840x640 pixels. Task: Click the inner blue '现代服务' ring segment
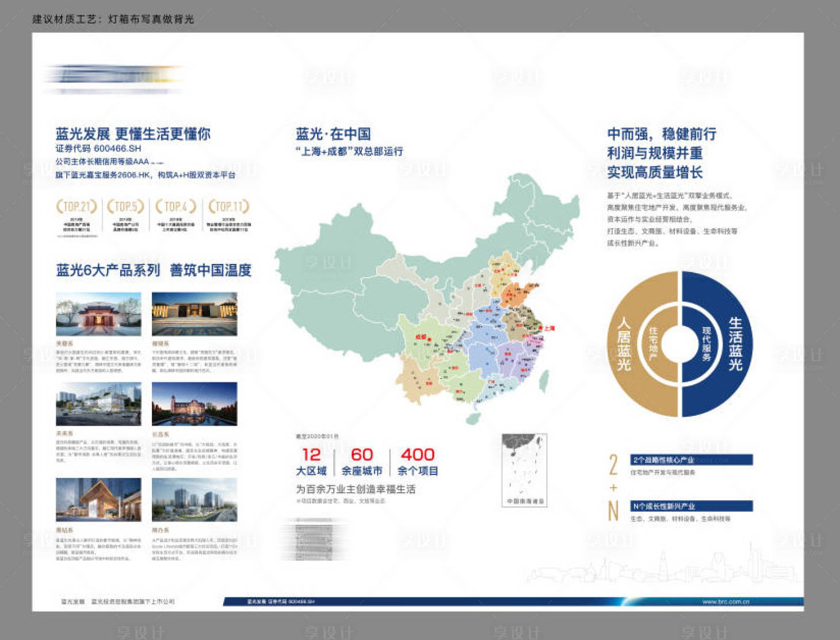[x=707, y=344]
